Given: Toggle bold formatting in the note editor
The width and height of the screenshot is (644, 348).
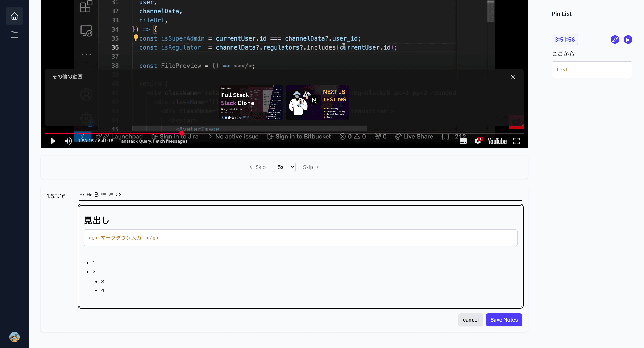Looking at the screenshot, I should (96, 195).
